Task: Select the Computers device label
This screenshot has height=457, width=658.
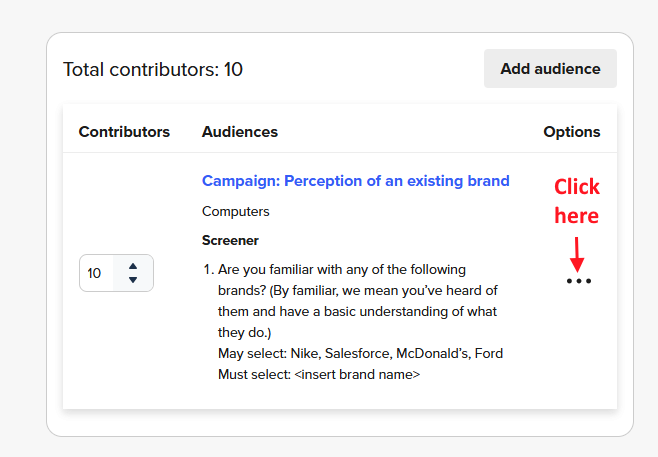Action: click(x=236, y=211)
